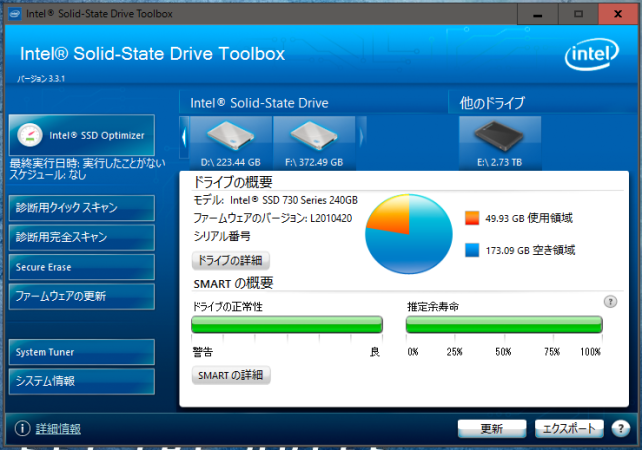The height and width of the screenshot is (450, 642).
Task: Click the orange 使用領域 legend swatch
Action: 472,218
